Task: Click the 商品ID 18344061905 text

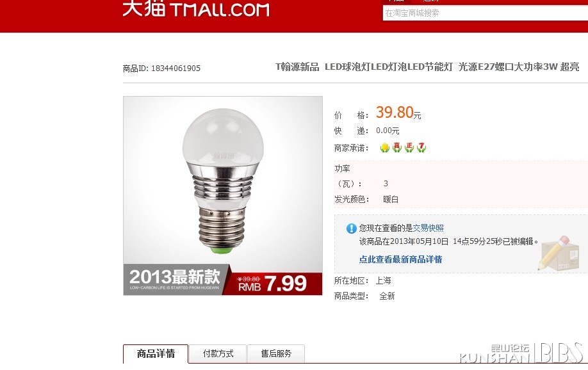Action: pyautogui.click(x=161, y=68)
